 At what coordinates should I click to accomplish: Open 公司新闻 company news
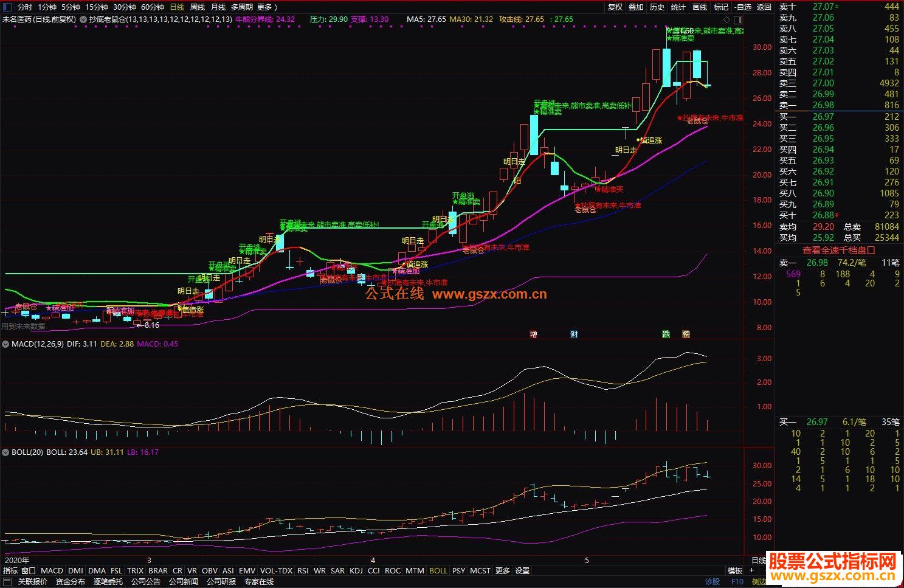(x=184, y=582)
